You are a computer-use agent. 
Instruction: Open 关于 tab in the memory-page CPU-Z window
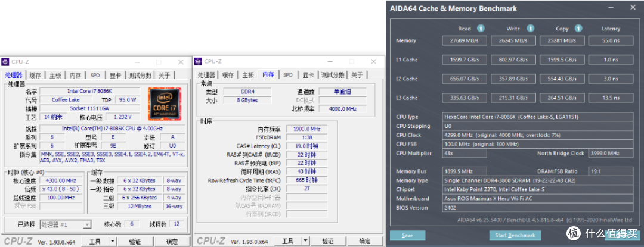[x=357, y=76]
